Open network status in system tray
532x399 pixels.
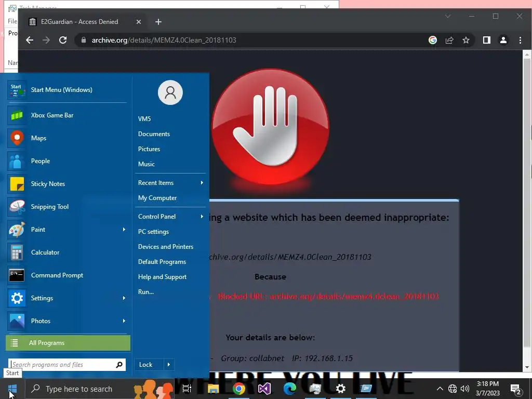(453, 389)
